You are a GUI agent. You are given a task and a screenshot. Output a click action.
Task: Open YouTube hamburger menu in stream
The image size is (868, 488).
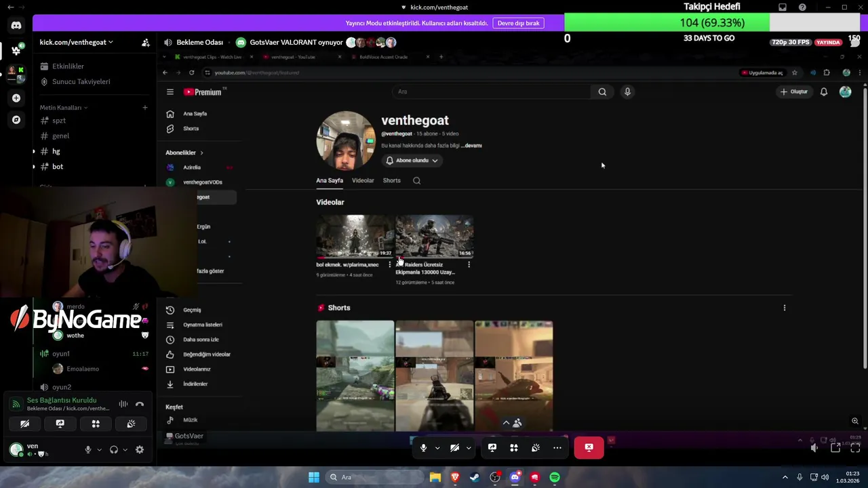pyautogui.click(x=170, y=92)
